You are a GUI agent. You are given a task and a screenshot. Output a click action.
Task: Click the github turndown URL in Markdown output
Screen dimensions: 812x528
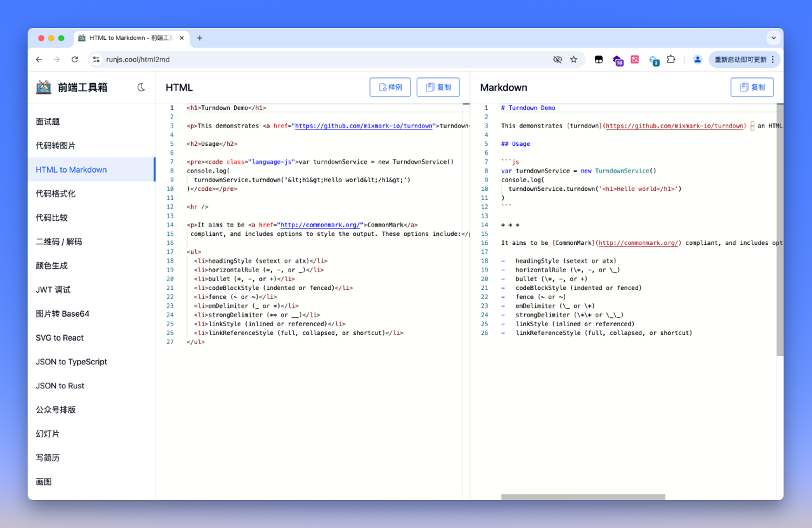[674, 126]
